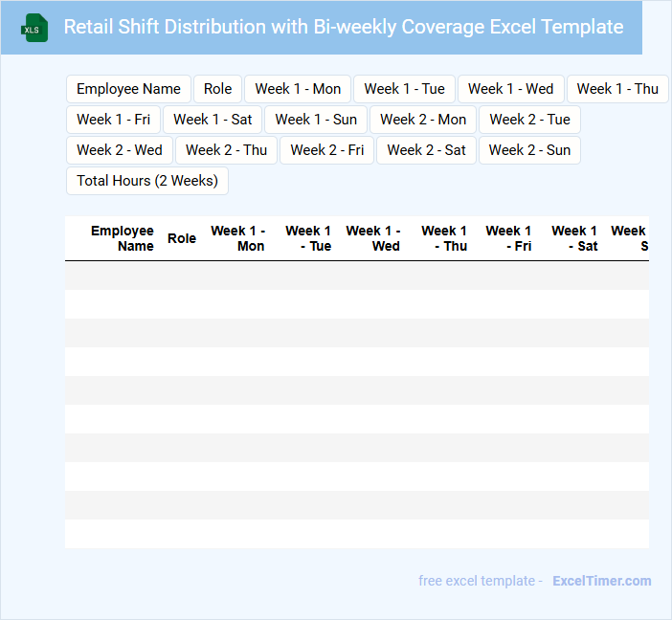Viewport: 672px width, 620px height.
Task: Click the Week 1 - Tue table header
Action: [x=308, y=238]
